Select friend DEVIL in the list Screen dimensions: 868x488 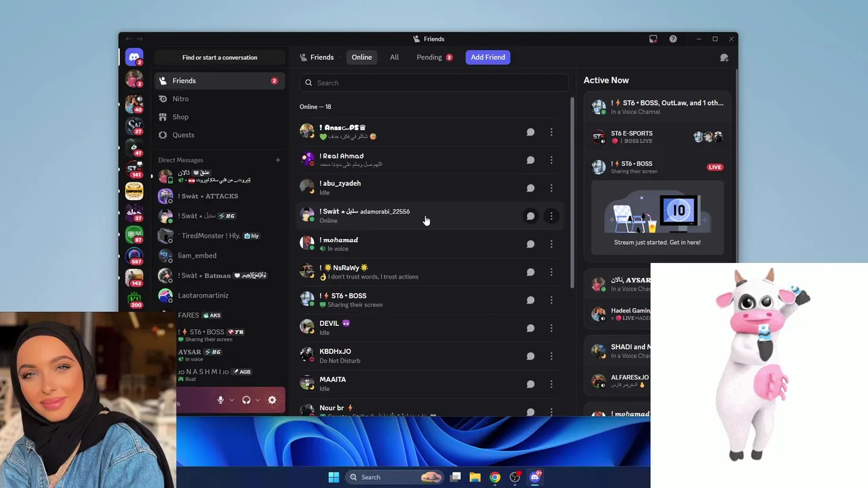point(431,328)
